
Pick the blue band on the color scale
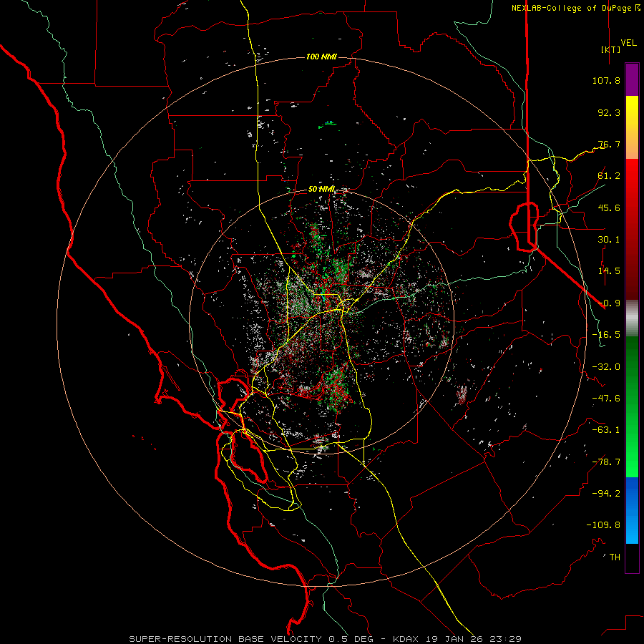[632, 510]
